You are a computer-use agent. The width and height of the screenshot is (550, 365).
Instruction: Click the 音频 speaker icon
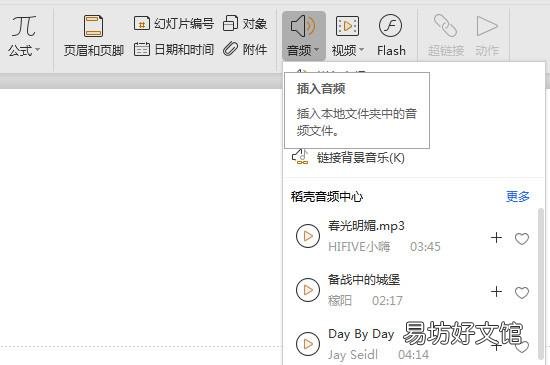[303, 26]
